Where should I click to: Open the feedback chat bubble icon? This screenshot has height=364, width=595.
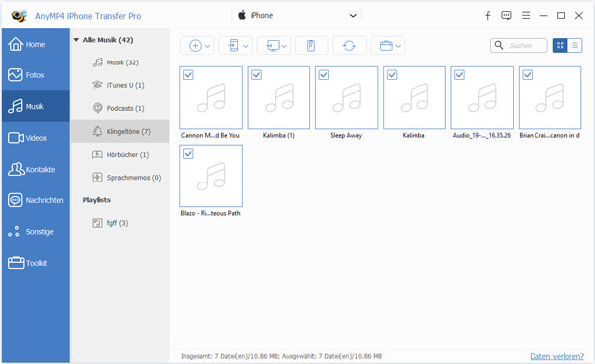(x=506, y=16)
